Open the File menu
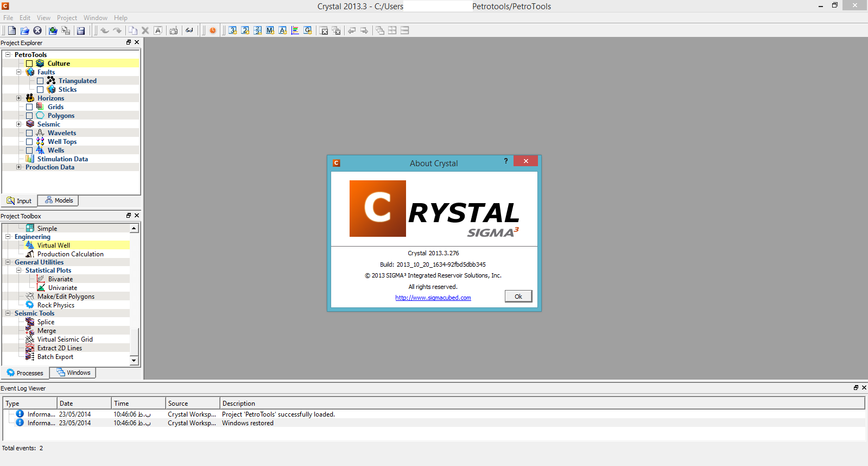The width and height of the screenshot is (868, 466). click(8, 18)
